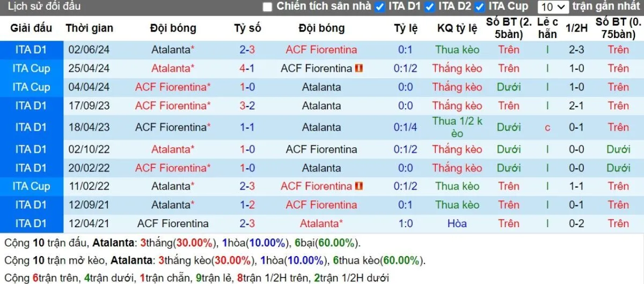Open the 4-1 score of 25/04/24 match
The image size is (644, 284).
coord(247,69)
